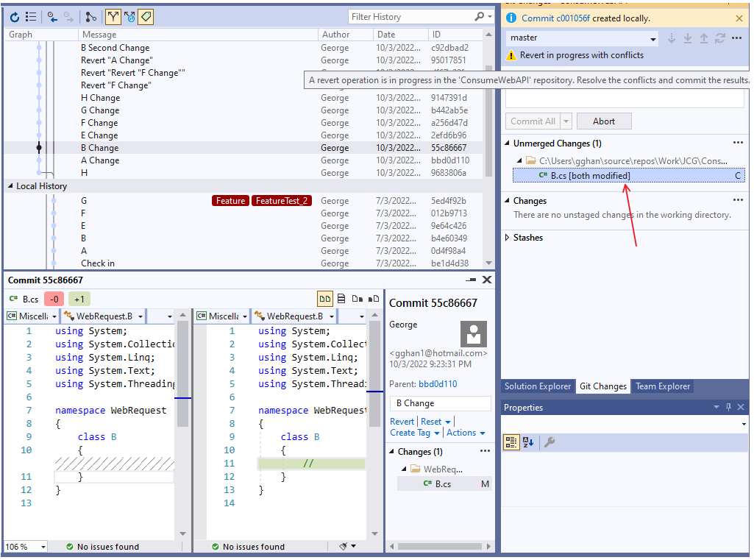Click the Abort button

click(x=604, y=121)
